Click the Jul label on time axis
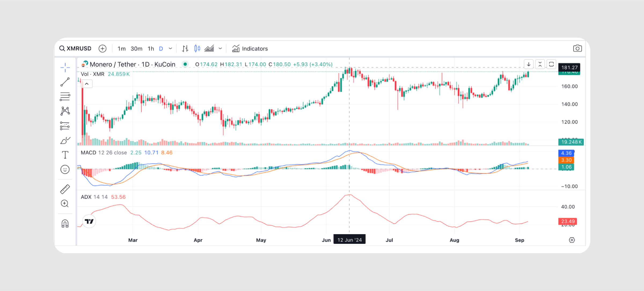The width and height of the screenshot is (644, 291). (x=389, y=240)
